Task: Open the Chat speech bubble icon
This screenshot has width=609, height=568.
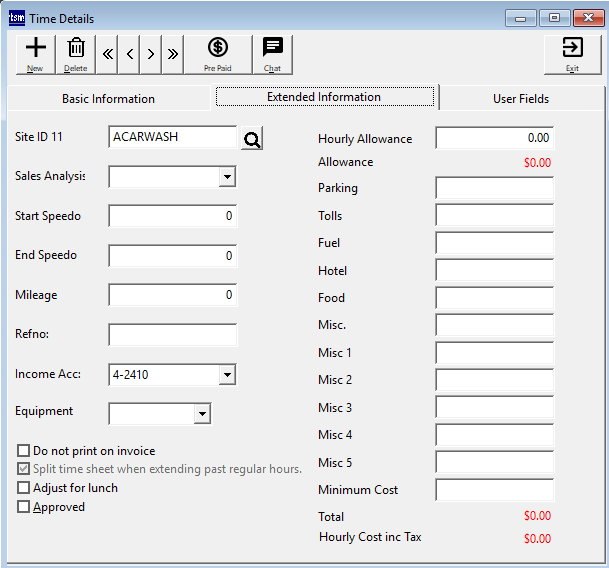Action: point(272,53)
